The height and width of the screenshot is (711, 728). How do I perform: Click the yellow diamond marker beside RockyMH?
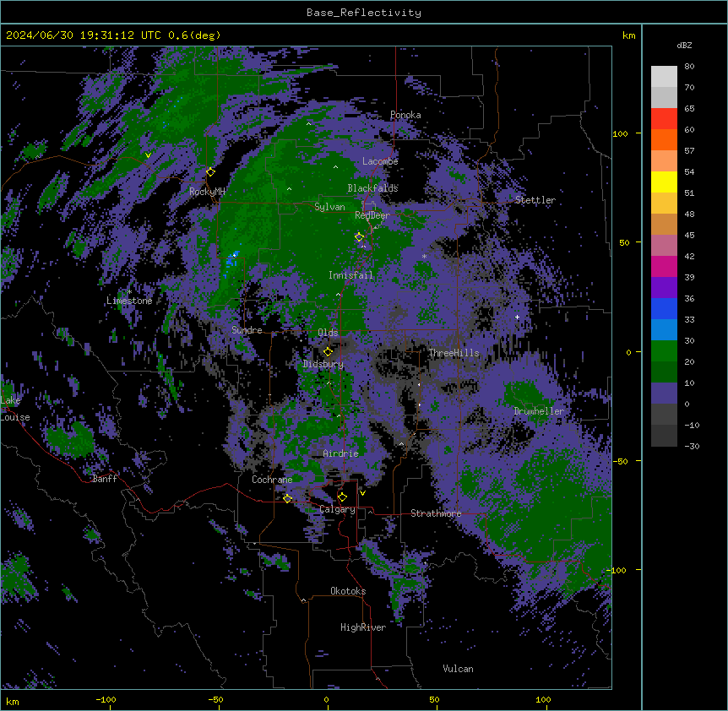point(210,171)
